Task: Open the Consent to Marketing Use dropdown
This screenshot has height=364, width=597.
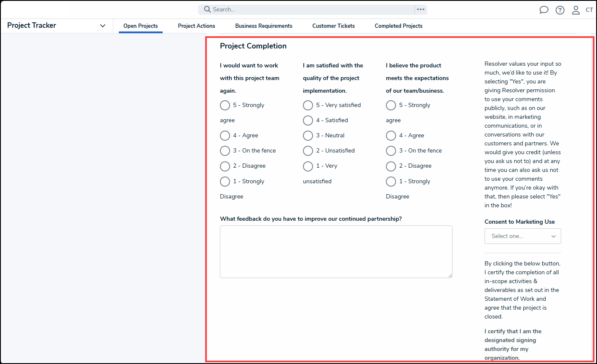Action: point(522,236)
